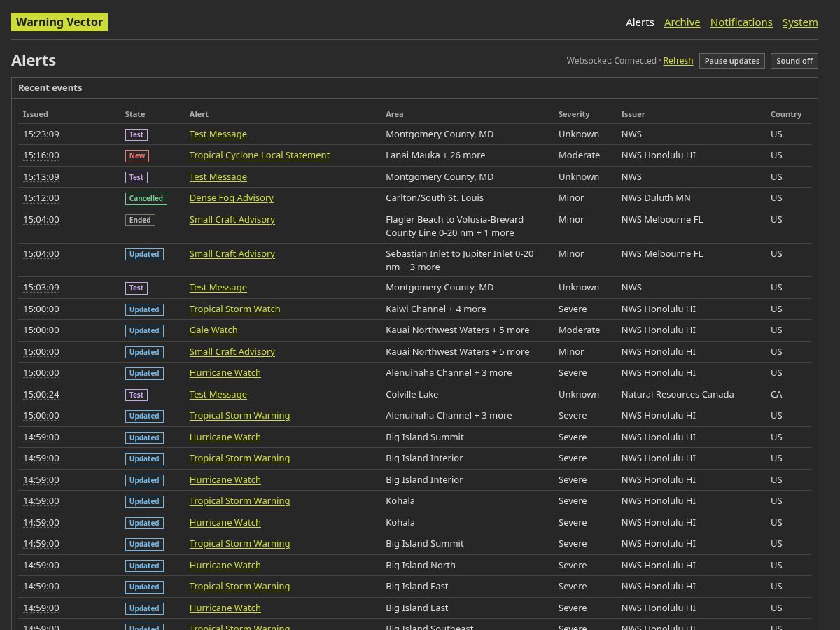840x630 pixels.
Task: Click the 15:12:00 issued time
Action: pos(41,198)
